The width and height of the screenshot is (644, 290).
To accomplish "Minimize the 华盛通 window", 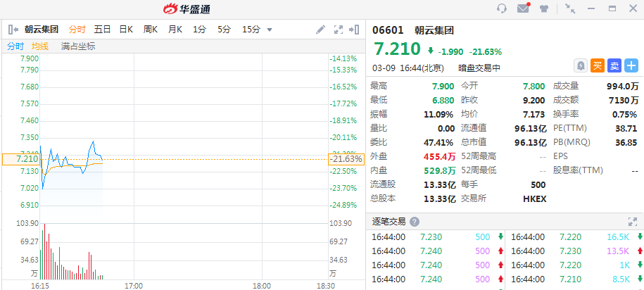I will 591,8.
